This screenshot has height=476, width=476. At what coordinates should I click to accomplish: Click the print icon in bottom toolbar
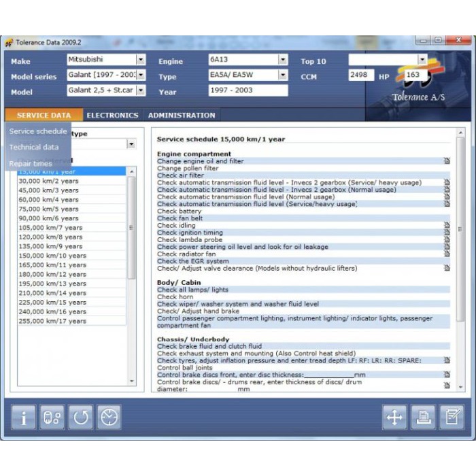pyautogui.click(x=423, y=417)
